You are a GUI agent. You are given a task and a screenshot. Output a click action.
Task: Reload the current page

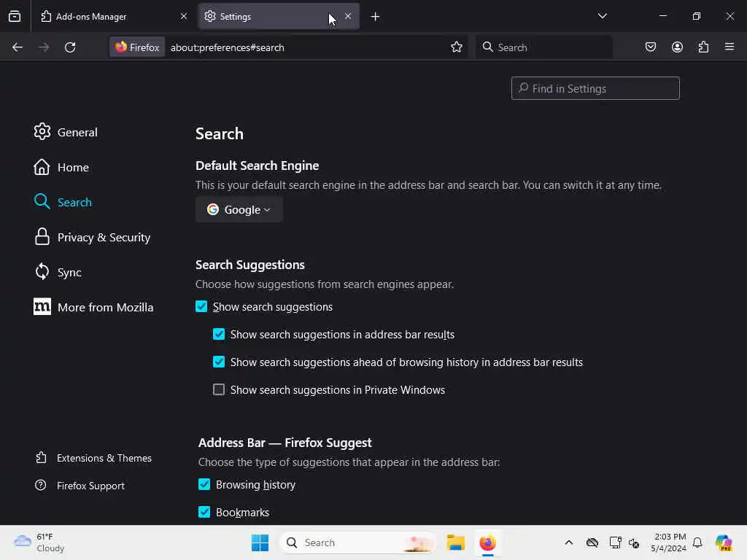click(x=70, y=47)
